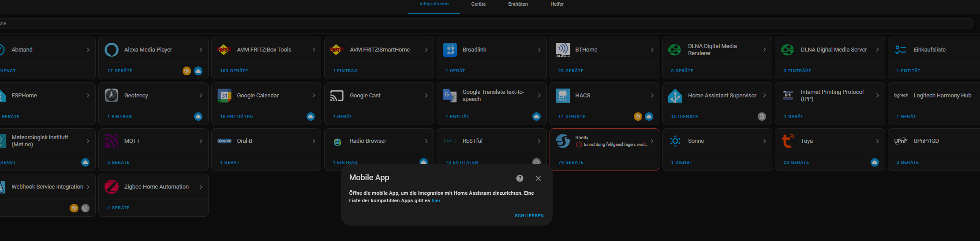Switch to the Geräte tab
Screen dimensions: 980x241
[478, 4]
